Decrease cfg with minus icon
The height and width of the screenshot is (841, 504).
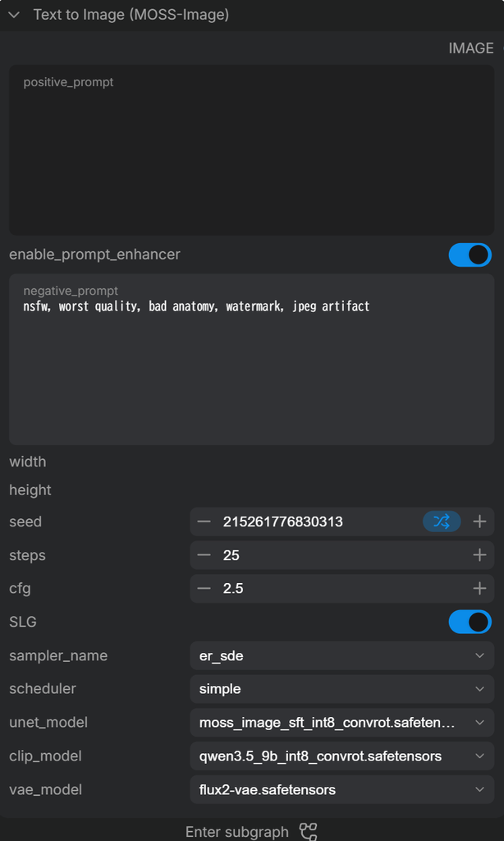(204, 588)
